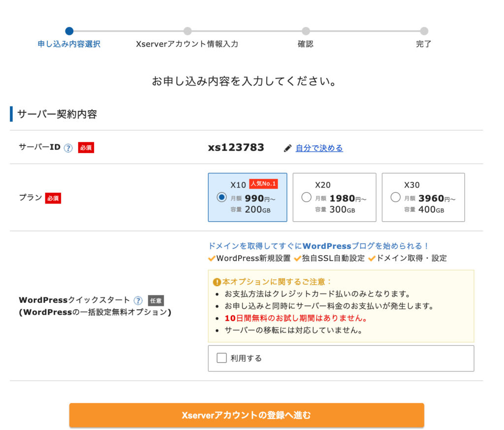Click the 独自SSL自動設定 feature text
This screenshot has height=430, width=504.
click(333, 258)
